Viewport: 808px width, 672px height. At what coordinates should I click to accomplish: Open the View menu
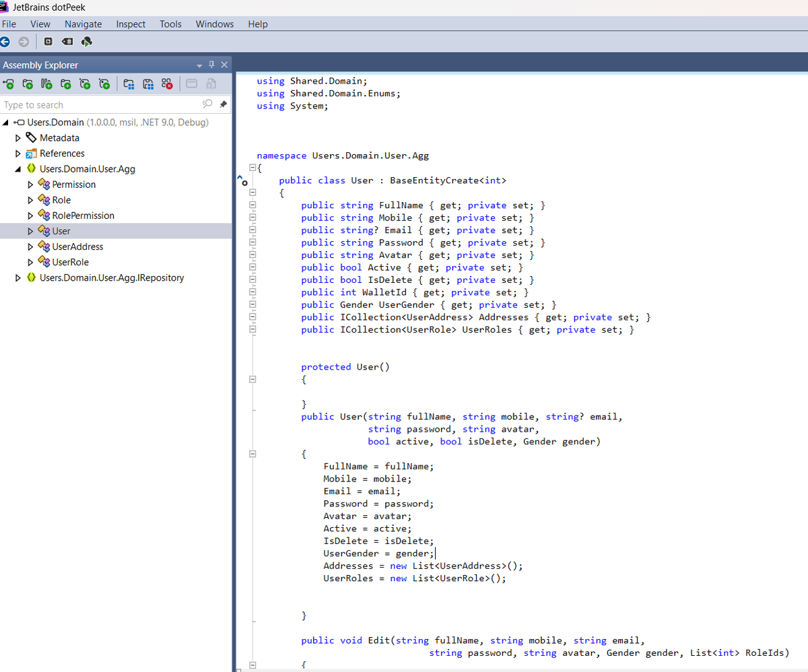coord(40,24)
